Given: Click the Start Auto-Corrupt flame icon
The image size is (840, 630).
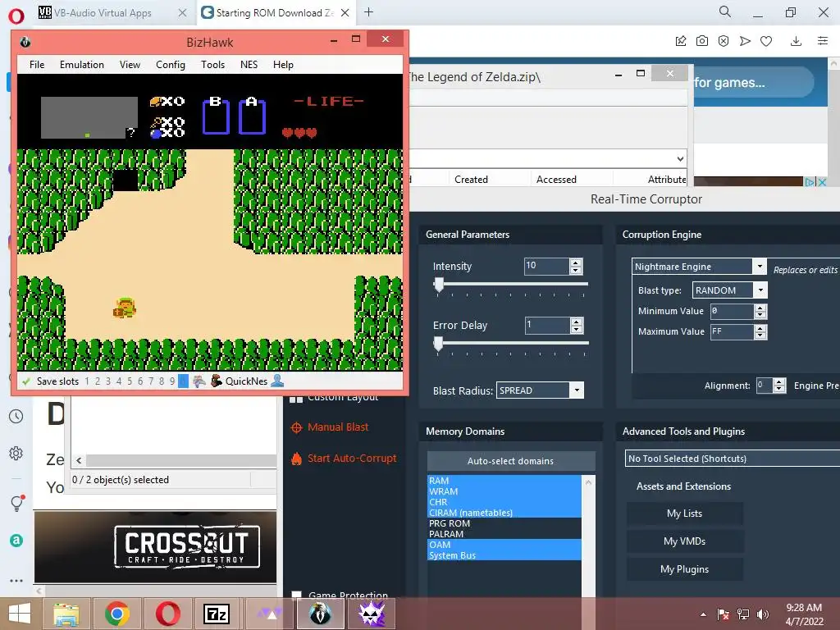Looking at the screenshot, I should point(296,459).
